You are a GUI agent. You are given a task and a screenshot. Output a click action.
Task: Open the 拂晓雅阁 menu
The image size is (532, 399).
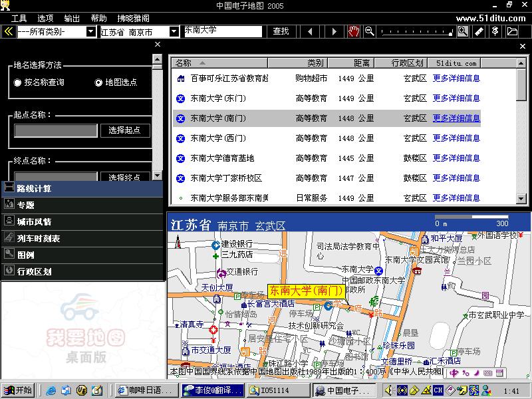point(134,19)
